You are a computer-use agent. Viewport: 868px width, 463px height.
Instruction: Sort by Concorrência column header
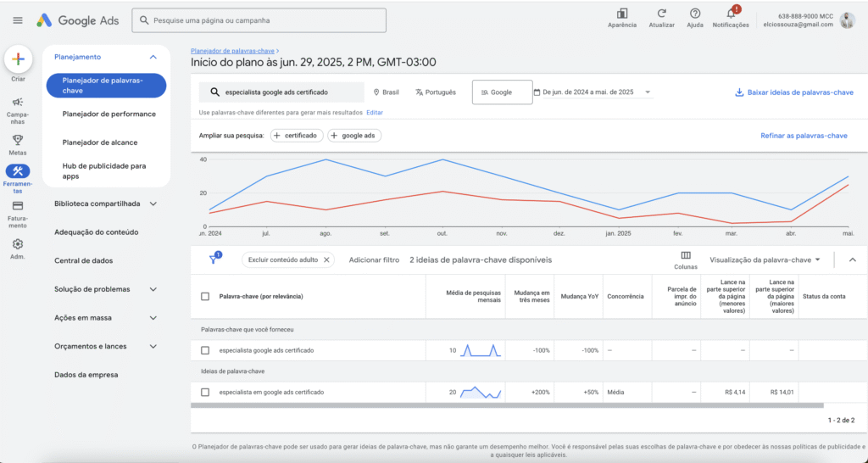626,296
